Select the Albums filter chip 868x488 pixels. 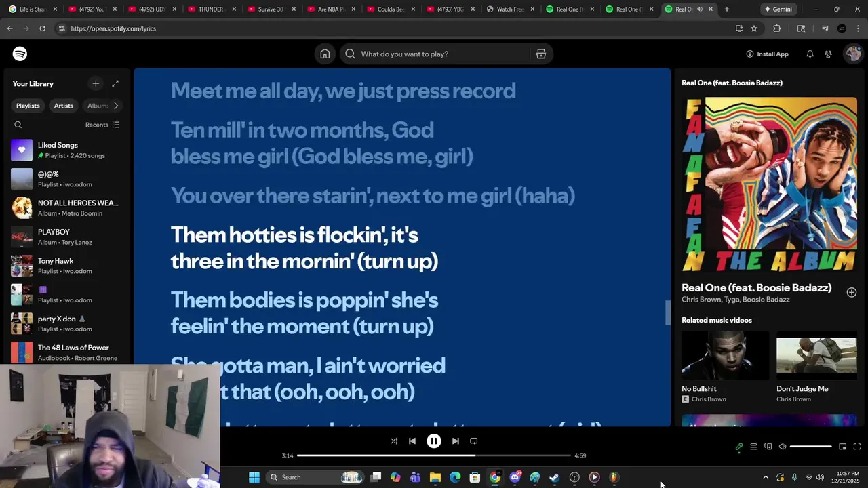(96, 106)
